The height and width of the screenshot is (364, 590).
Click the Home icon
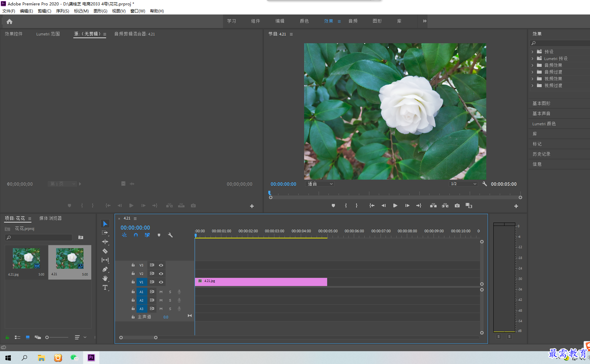[x=9, y=22]
